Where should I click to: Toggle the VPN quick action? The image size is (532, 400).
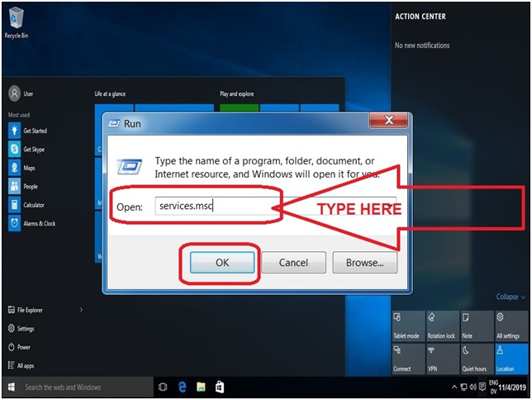[x=442, y=359]
